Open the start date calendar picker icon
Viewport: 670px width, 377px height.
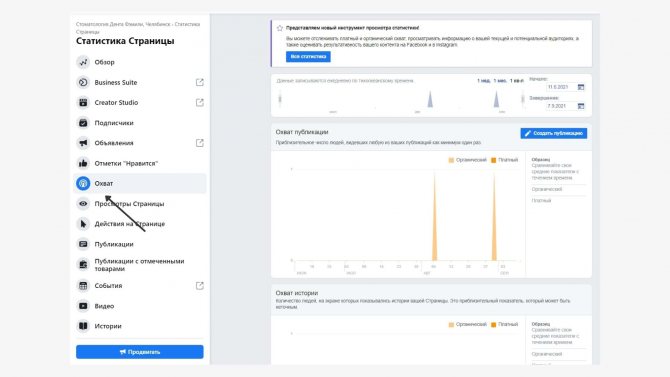[x=581, y=87]
